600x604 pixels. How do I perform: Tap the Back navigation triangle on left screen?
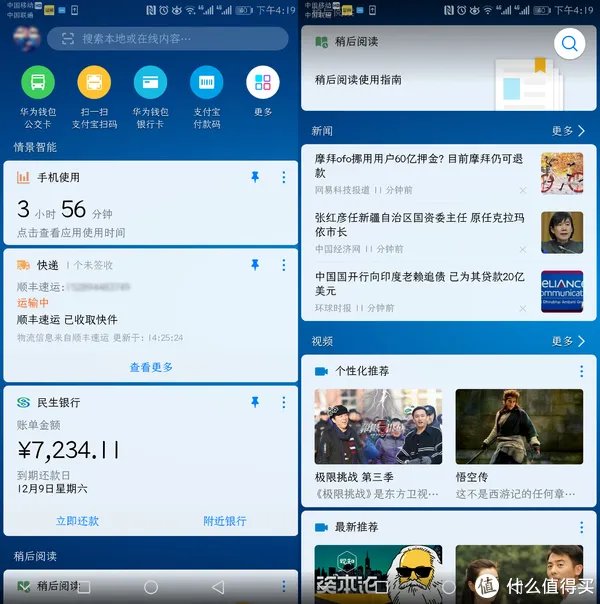click(x=218, y=587)
